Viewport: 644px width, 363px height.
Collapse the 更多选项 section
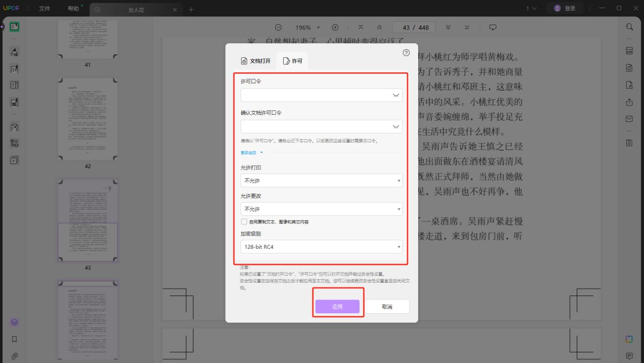pyautogui.click(x=252, y=152)
